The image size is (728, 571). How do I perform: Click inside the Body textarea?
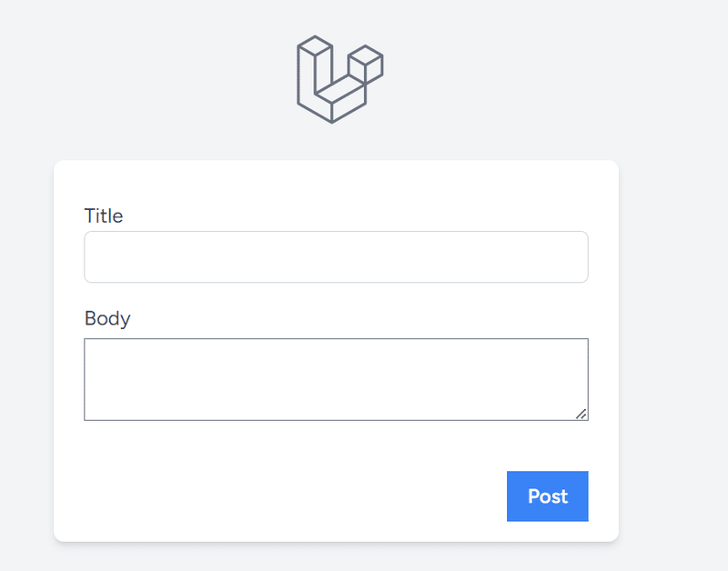tap(336, 379)
